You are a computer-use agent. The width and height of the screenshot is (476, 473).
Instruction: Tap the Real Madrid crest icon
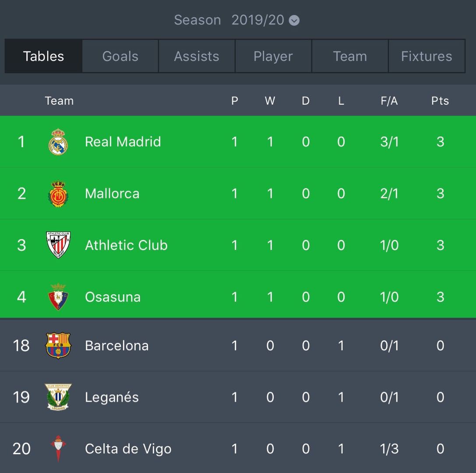58,142
